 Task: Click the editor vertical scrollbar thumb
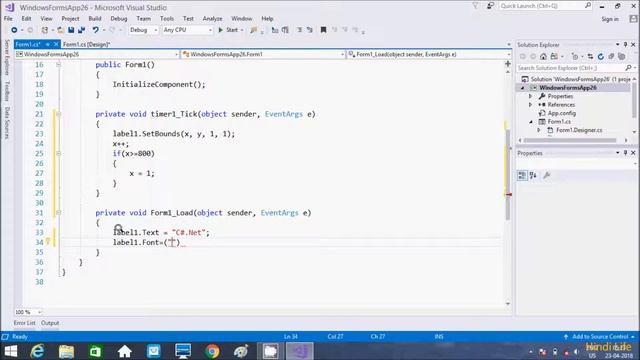click(x=508, y=176)
